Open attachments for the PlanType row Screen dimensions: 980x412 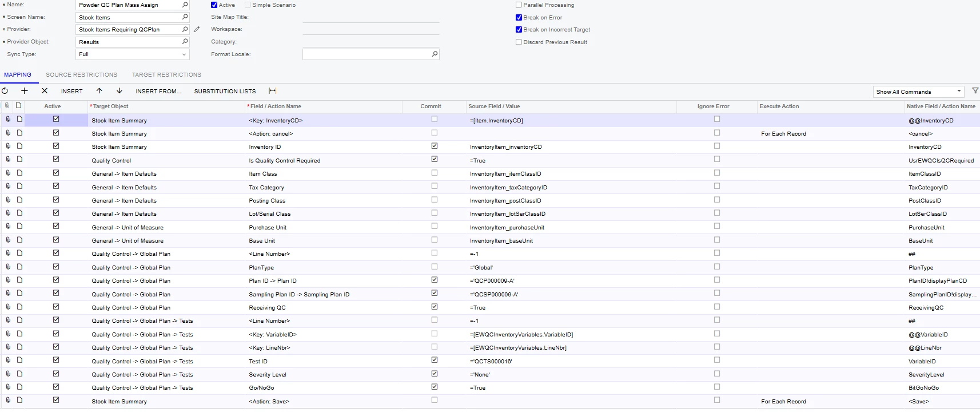pos(8,267)
